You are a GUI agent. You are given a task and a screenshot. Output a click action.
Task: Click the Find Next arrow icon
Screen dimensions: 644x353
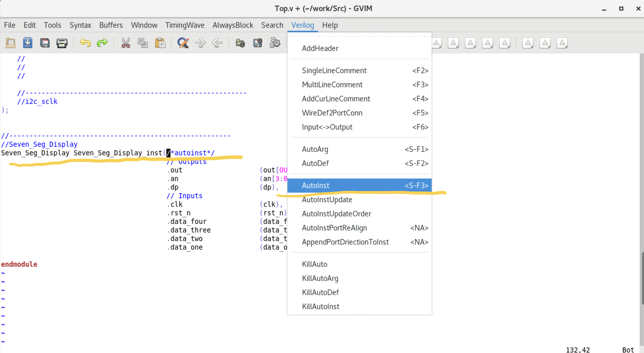click(200, 43)
